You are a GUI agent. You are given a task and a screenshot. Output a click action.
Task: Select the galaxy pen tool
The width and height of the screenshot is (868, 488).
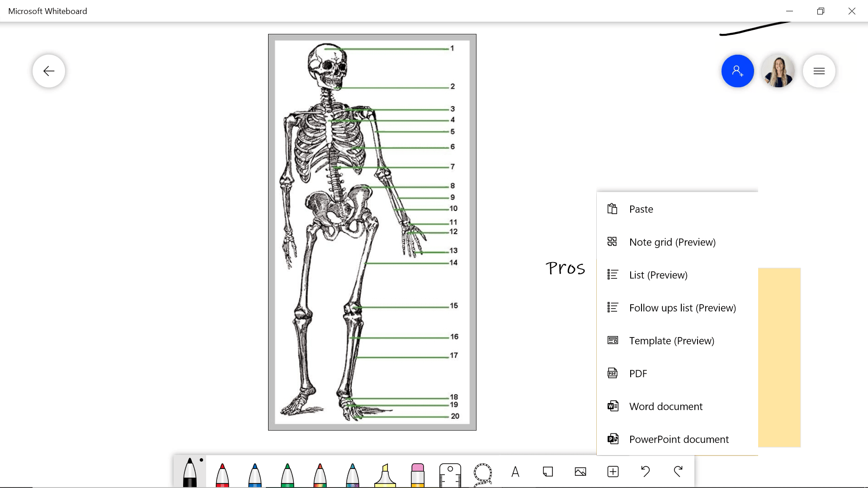[353, 474]
